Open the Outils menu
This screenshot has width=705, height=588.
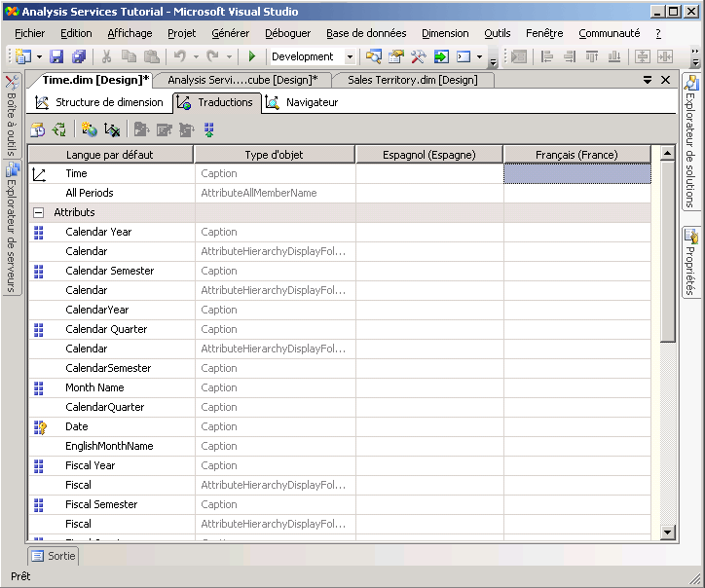(x=497, y=33)
